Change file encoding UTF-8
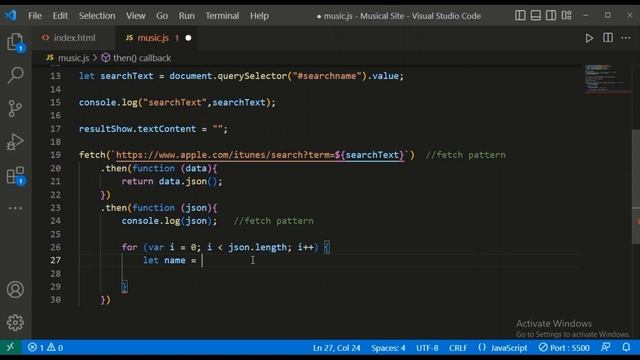 [x=427, y=348]
